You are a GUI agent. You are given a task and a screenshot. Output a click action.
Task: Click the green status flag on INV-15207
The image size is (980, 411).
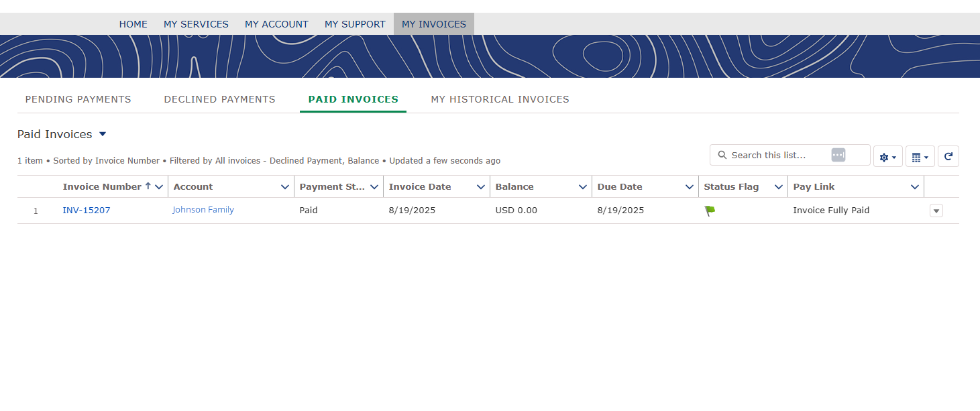pyautogui.click(x=709, y=210)
